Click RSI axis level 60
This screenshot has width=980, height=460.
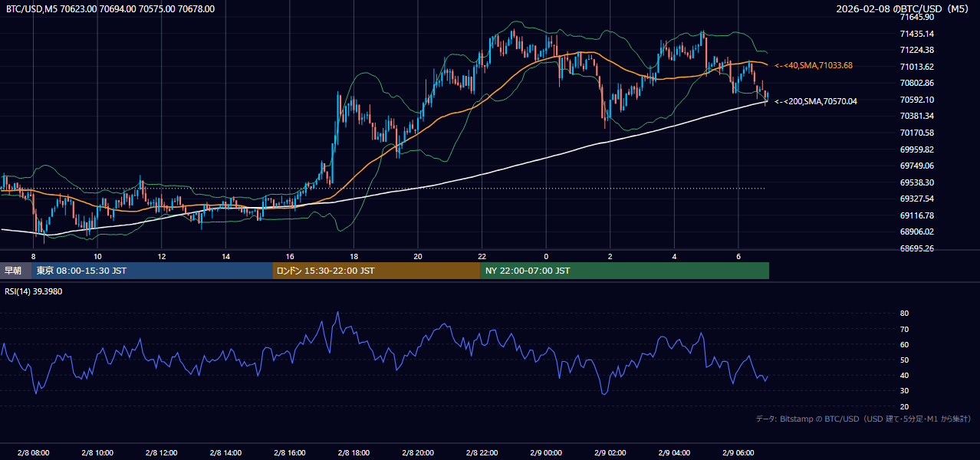[904, 344]
